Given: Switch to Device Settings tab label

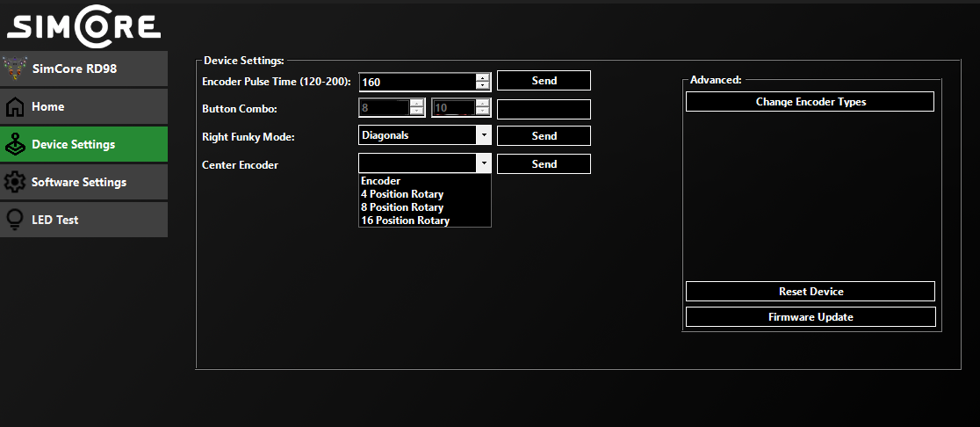Looking at the screenshot, I should (x=74, y=144).
